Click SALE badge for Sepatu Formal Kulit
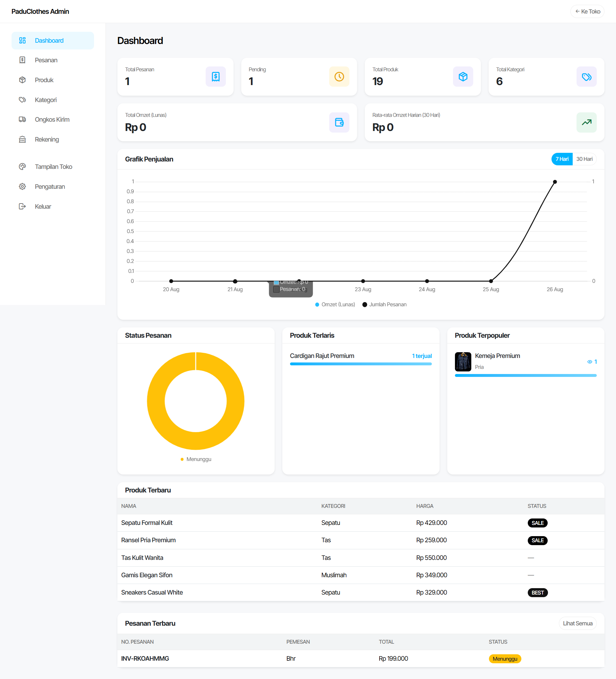616x679 pixels. (x=538, y=523)
